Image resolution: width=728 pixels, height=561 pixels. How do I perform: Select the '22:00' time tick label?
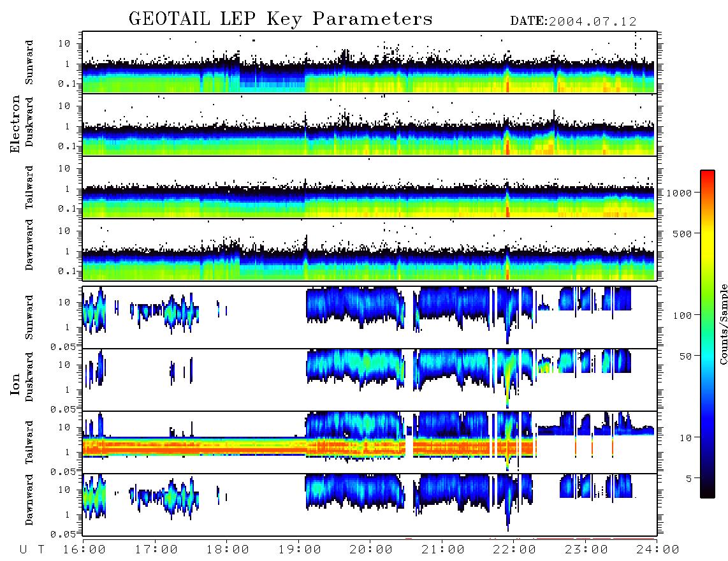(x=514, y=550)
